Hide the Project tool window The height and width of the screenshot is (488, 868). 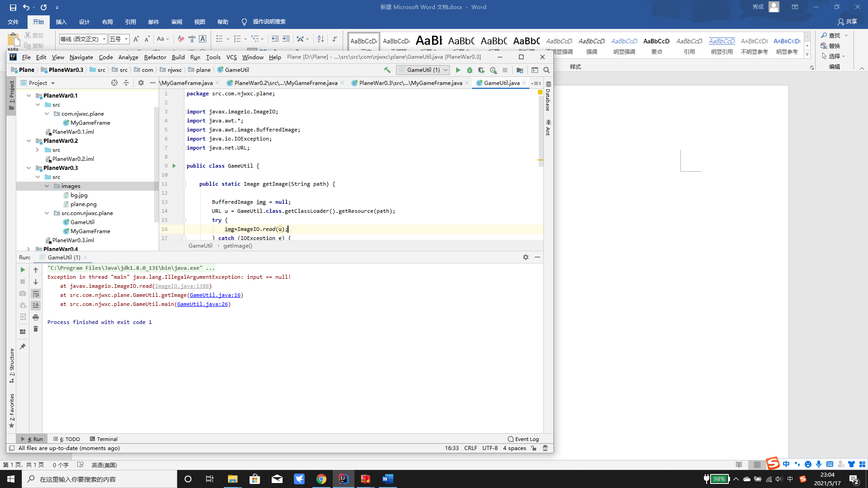pos(153,83)
